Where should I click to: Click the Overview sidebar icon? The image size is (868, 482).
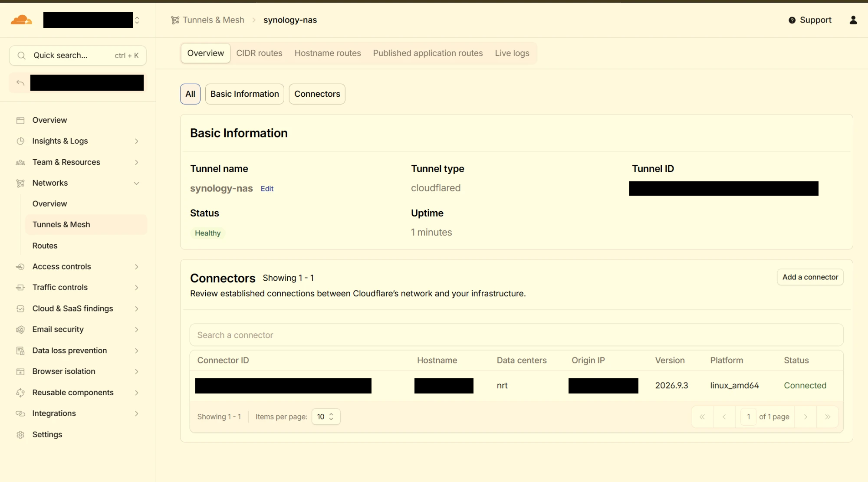click(20, 120)
